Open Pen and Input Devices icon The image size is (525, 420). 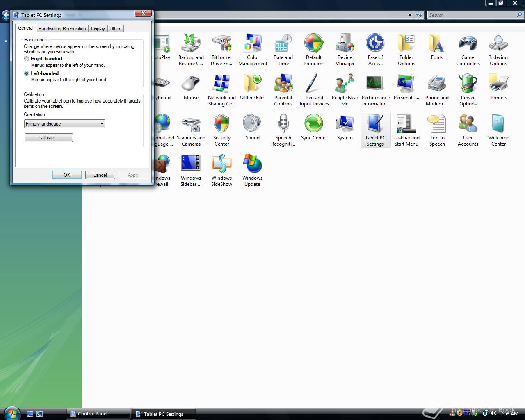pos(314,90)
